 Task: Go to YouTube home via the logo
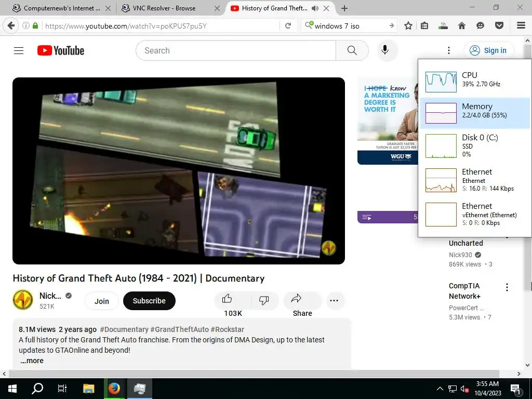[x=61, y=50]
